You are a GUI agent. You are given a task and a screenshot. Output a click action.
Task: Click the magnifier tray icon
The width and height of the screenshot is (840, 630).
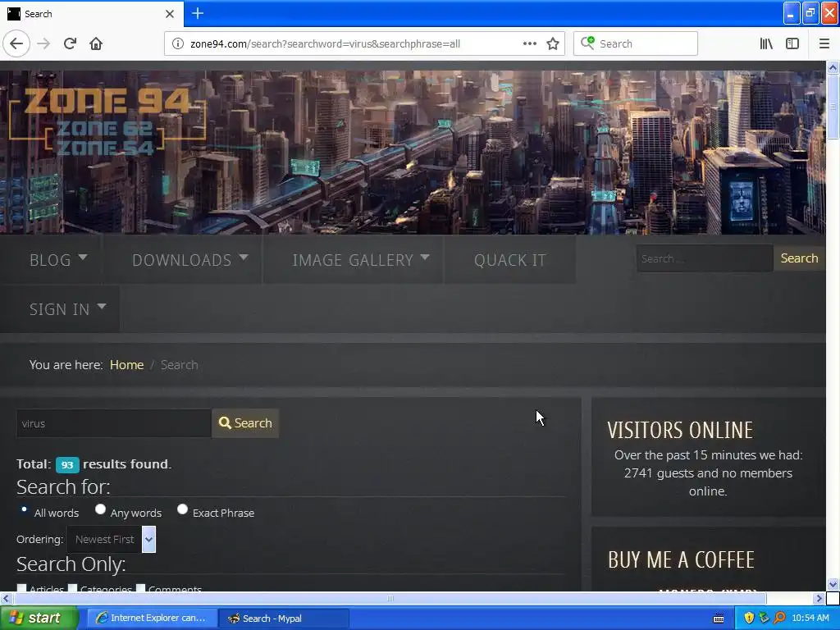[x=779, y=618]
